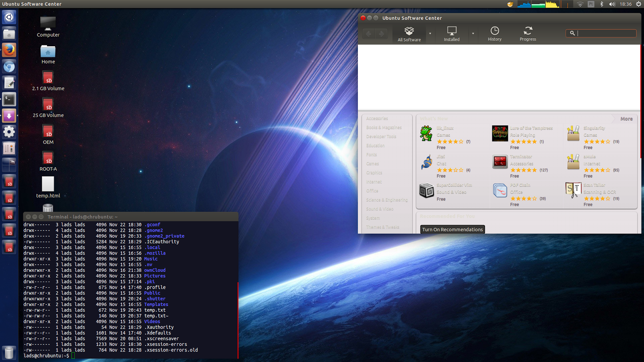
Task: Switch to Terminal via its launcher icon
Action: [9, 99]
